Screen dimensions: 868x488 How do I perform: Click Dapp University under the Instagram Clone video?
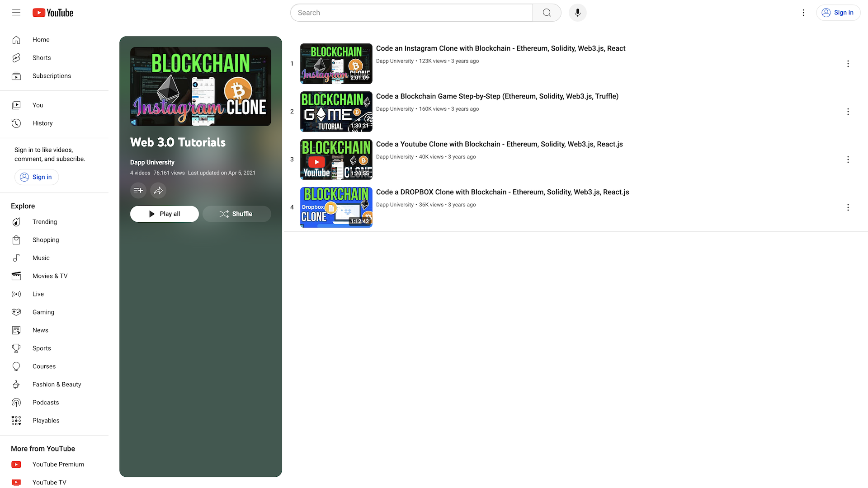(395, 61)
